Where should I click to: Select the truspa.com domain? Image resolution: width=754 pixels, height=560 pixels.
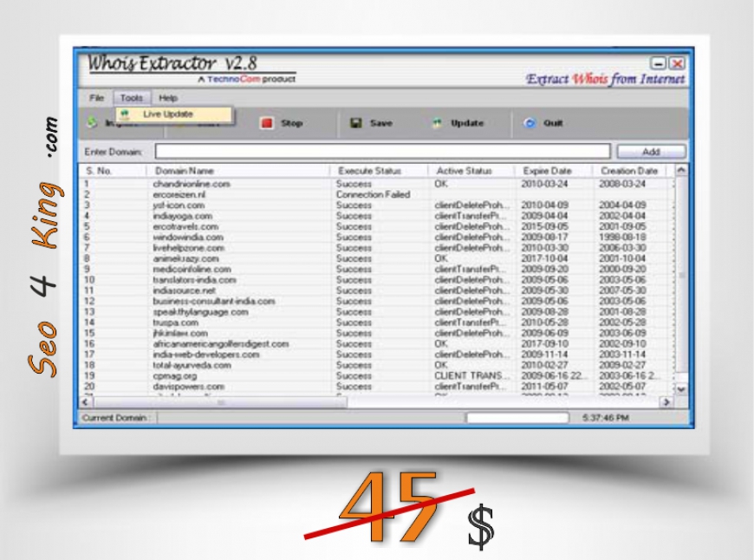(x=176, y=322)
